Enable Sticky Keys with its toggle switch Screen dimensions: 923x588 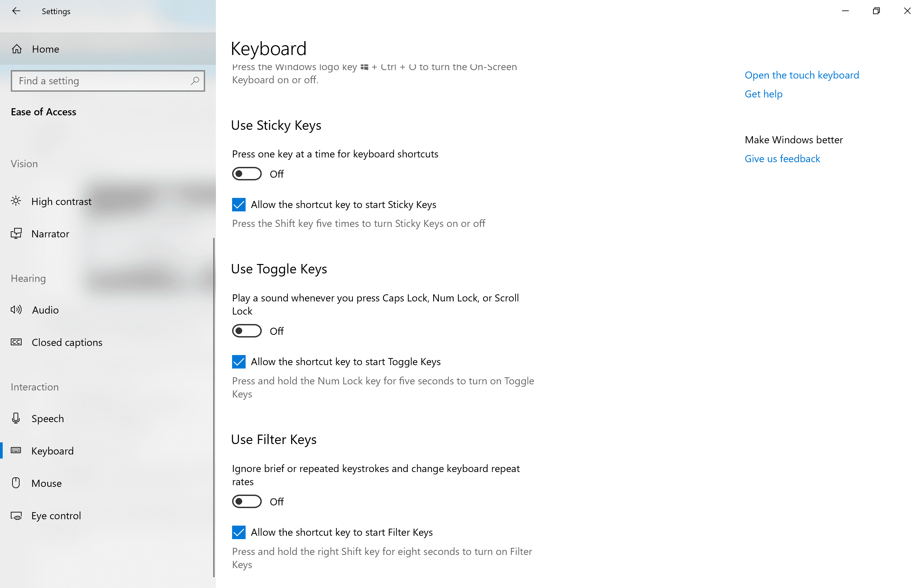(x=247, y=173)
